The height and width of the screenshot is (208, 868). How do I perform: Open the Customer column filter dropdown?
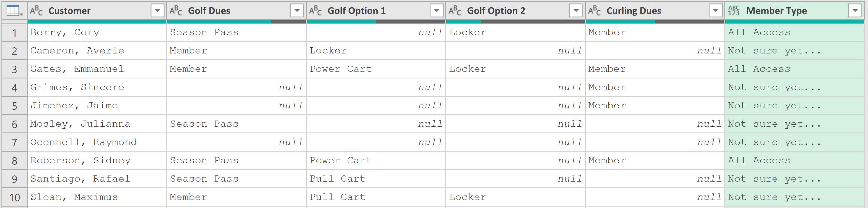pos(157,11)
